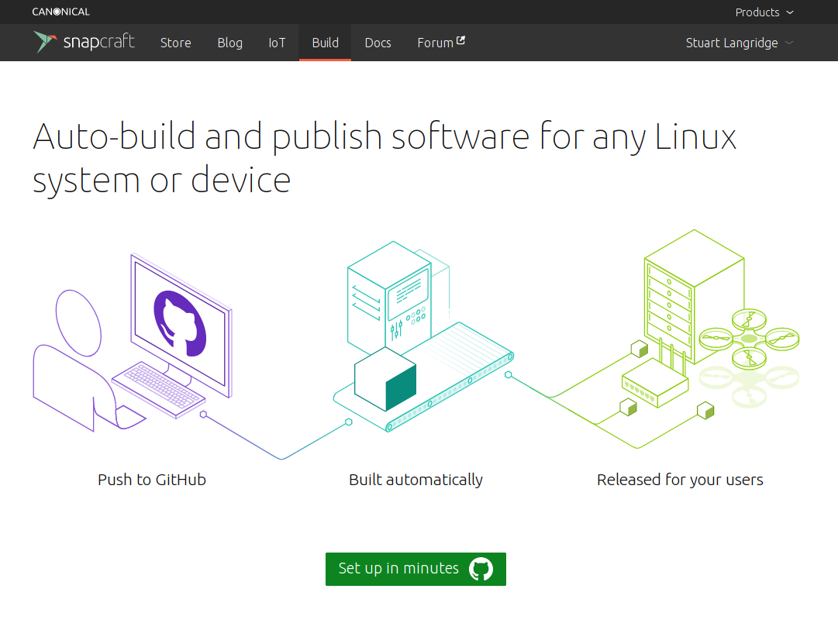Click the "Push to GitHub" caption
Image resolution: width=838 pixels, height=644 pixels.
(152, 480)
